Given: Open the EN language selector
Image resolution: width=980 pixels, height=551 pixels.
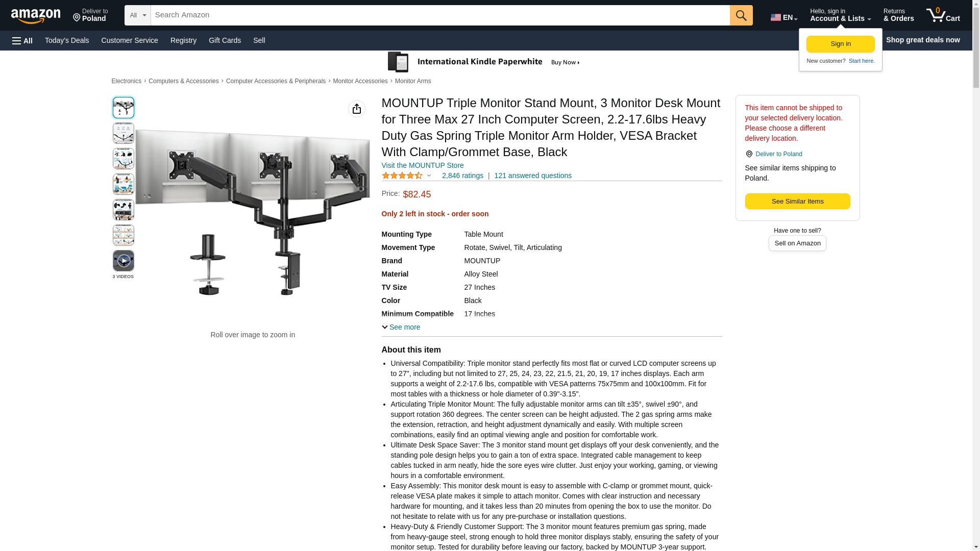Looking at the screenshot, I should pyautogui.click(x=784, y=17).
